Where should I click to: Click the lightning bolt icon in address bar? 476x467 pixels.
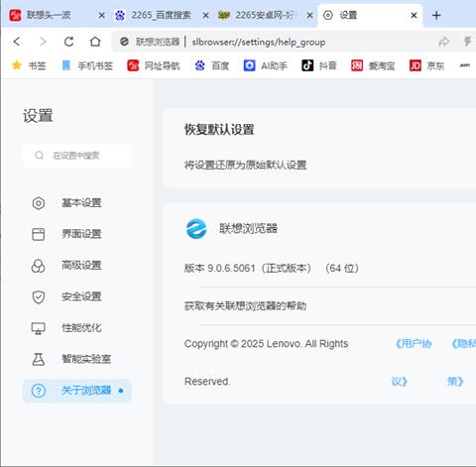point(467,42)
